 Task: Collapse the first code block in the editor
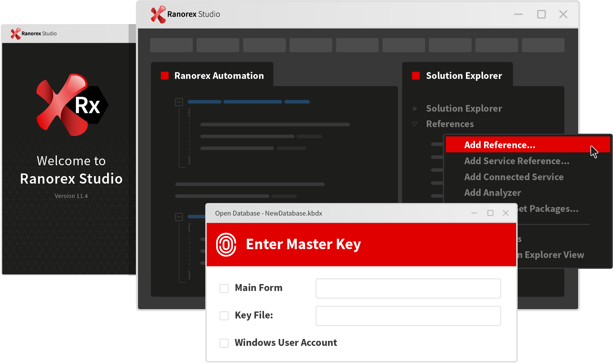pyautogui.click(x=179, y=102)
